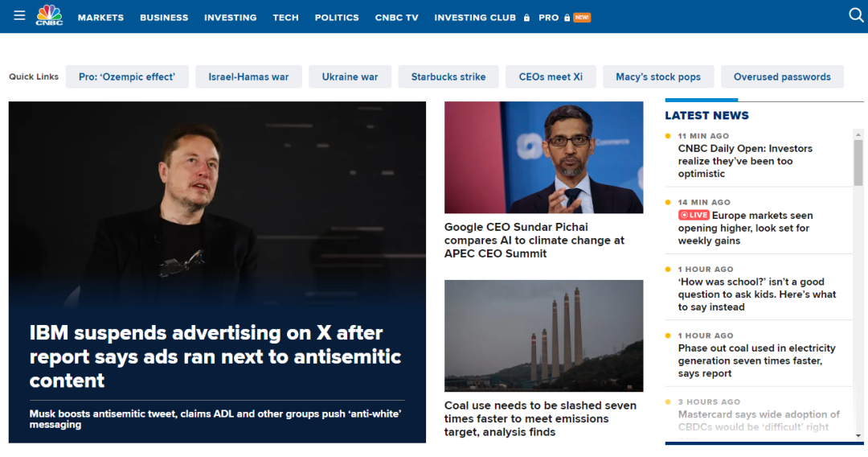Image resolution: width=868 pixels, height=457 pixels.
Task: Open the coal use emissions target article
Action: pos(540,418)
